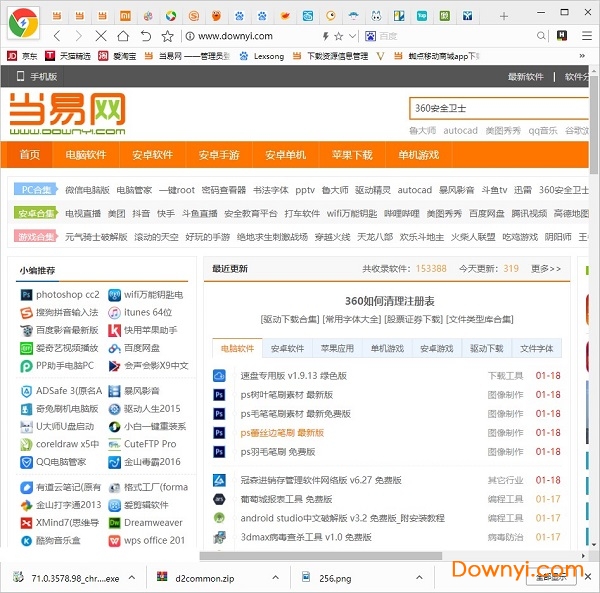Open the address bar dropdown arrow
The height and width of the screenshot is (593, 600).
click(x=353, y=36)
